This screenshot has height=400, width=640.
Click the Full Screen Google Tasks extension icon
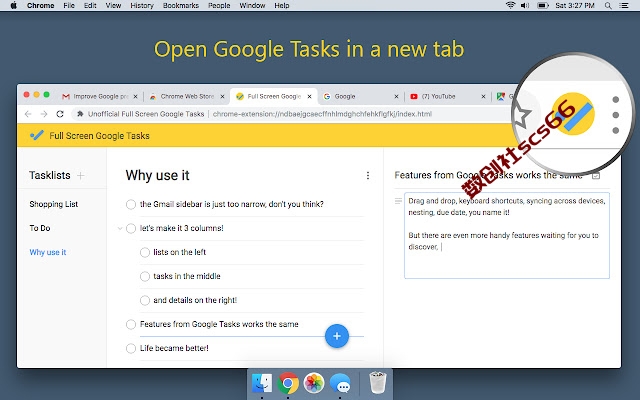(573, 113)
